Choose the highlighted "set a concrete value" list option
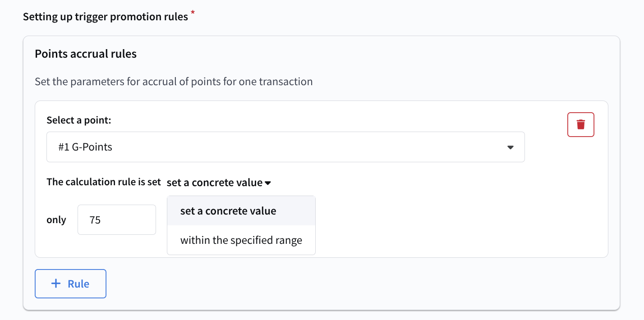The width and height of the screenshot is (644, 320). click(228, 211)
